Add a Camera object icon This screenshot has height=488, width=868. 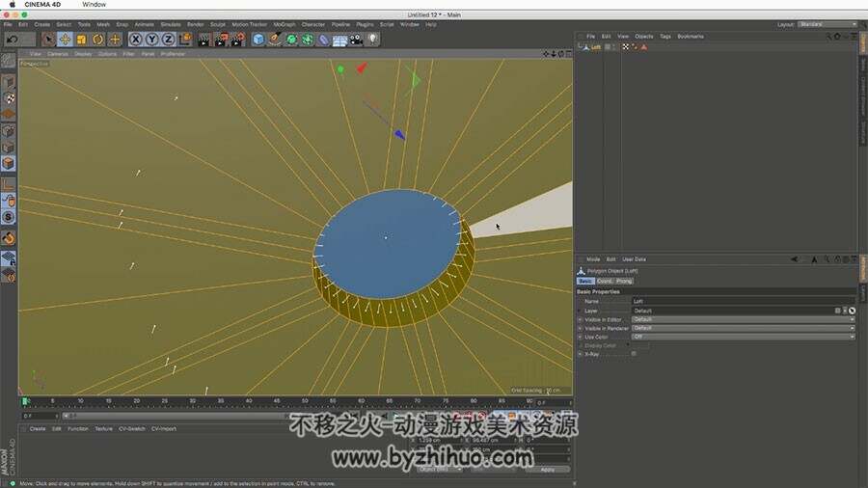356,40
